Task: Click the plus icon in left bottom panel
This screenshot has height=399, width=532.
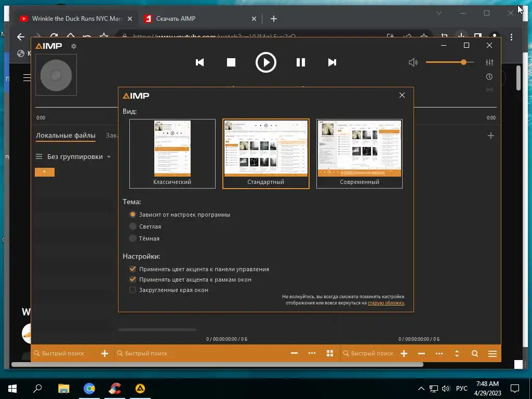Action: coord(104,353)
